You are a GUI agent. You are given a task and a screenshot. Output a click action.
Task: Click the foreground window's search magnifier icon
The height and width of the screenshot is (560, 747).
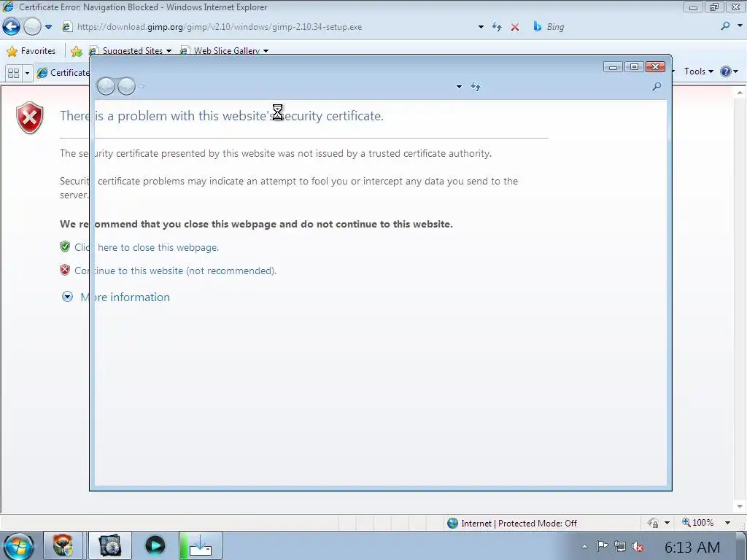tap(657, 86)
